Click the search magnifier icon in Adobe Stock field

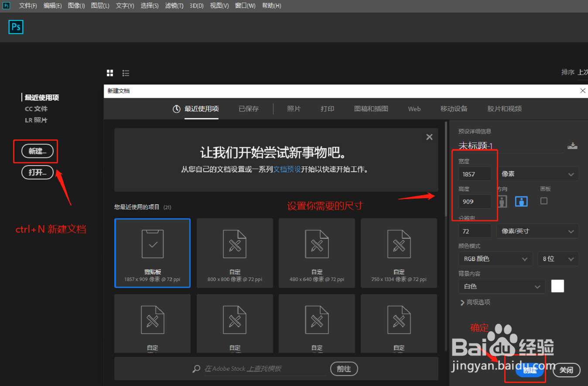(x=196, y=369)
